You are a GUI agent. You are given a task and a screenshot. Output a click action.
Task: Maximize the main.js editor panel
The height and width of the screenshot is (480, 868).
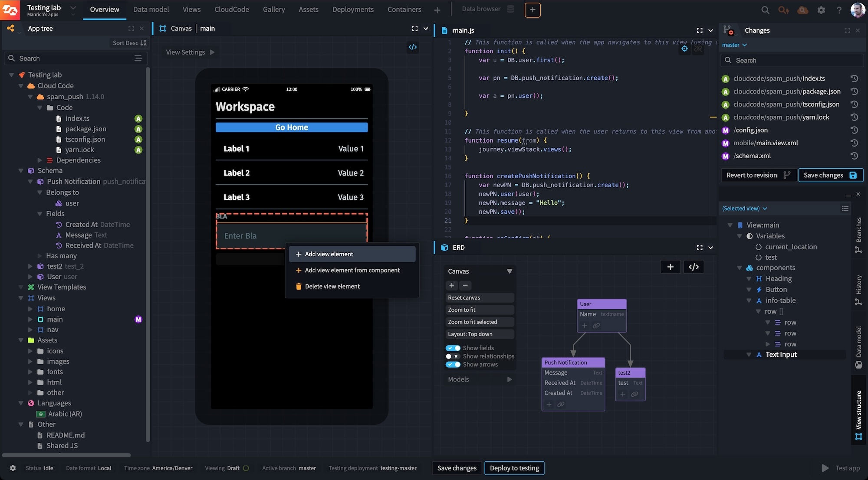[x=699, y=30]
